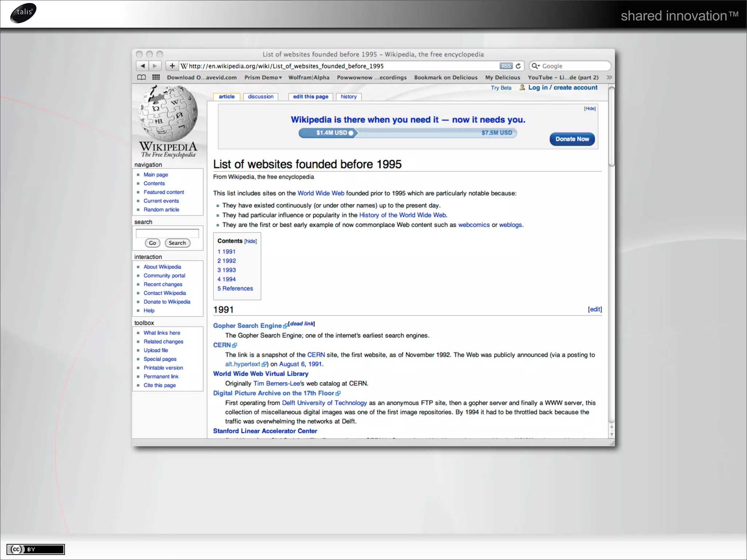This screenshot has width=747, height=560.
Task: Switch to the discussion tab
Action: click(x=260, y=97)
